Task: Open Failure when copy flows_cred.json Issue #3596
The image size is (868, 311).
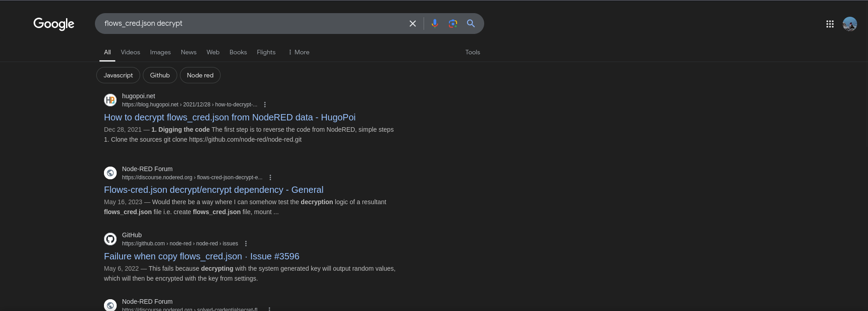Action: (x=202, y=256)
